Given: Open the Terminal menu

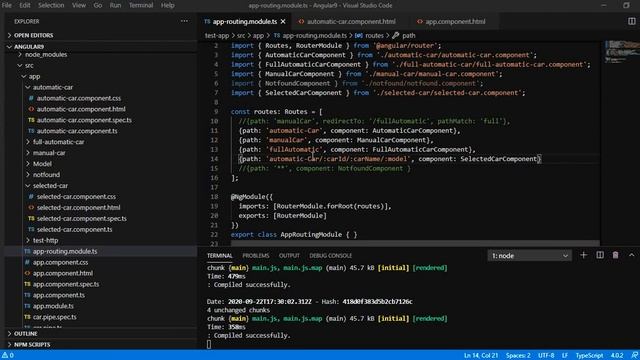Looking at the screenshot, I should pos(141,5).
